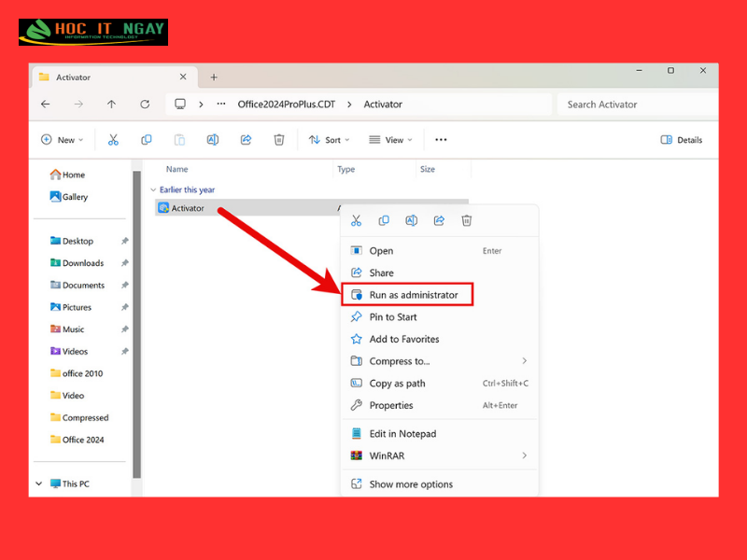Open Pictures in the sidebar

point(71,307)
